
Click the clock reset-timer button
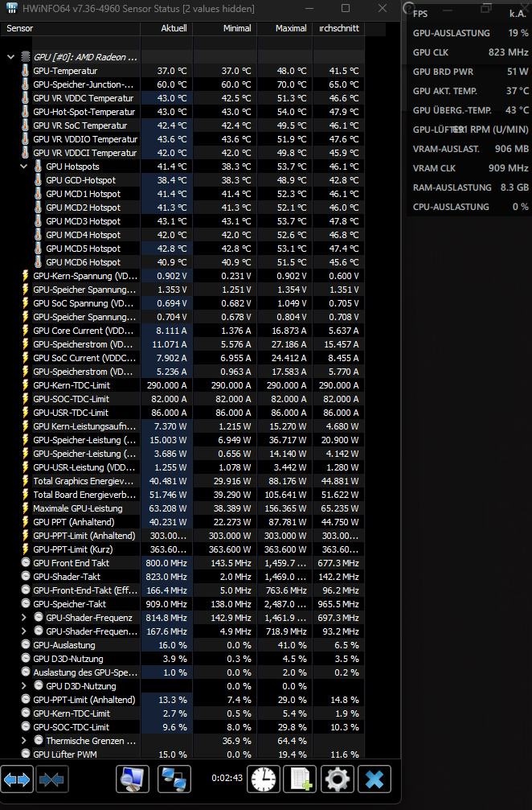point(264,779)
